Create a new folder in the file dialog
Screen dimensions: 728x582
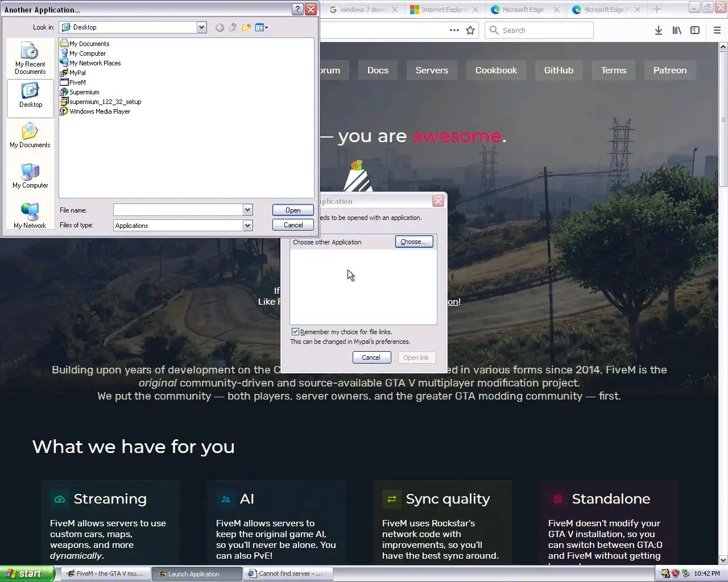point(246,27)
